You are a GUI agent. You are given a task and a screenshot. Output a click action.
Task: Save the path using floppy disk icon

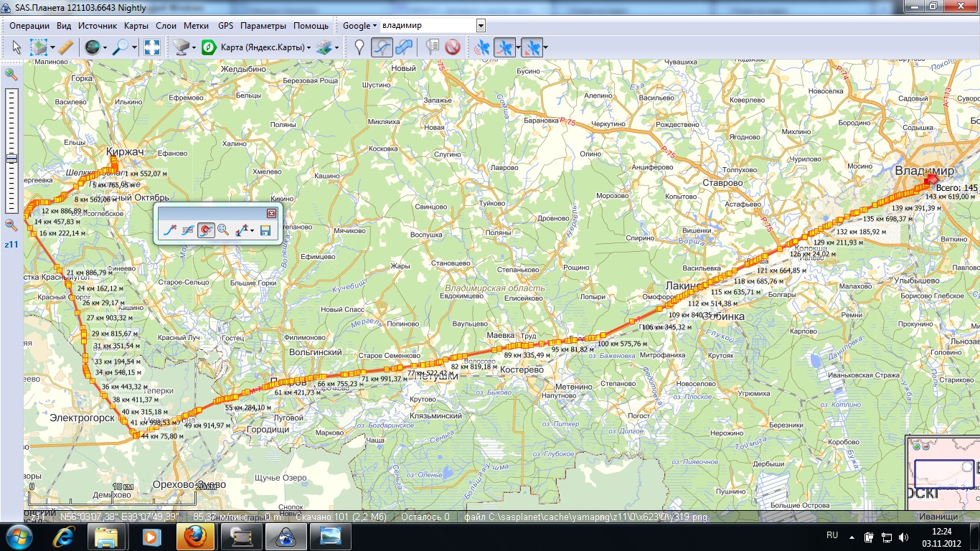pos(265,230)
